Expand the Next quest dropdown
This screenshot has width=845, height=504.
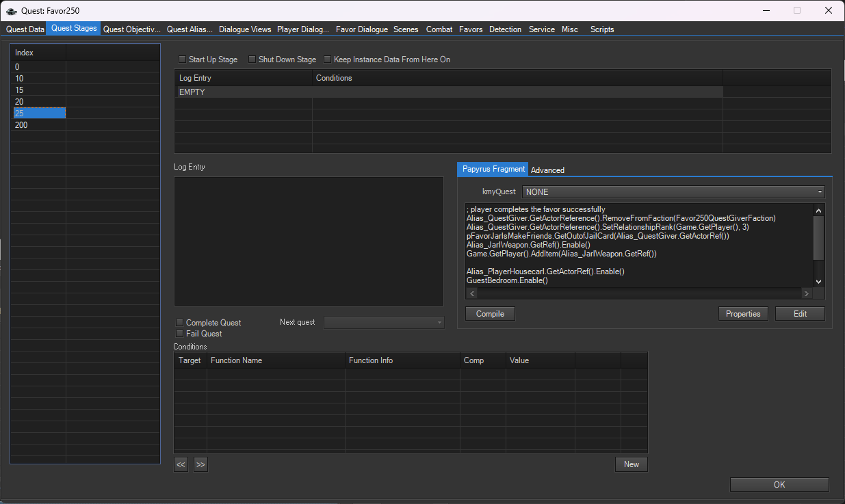[x=384, y=322]
